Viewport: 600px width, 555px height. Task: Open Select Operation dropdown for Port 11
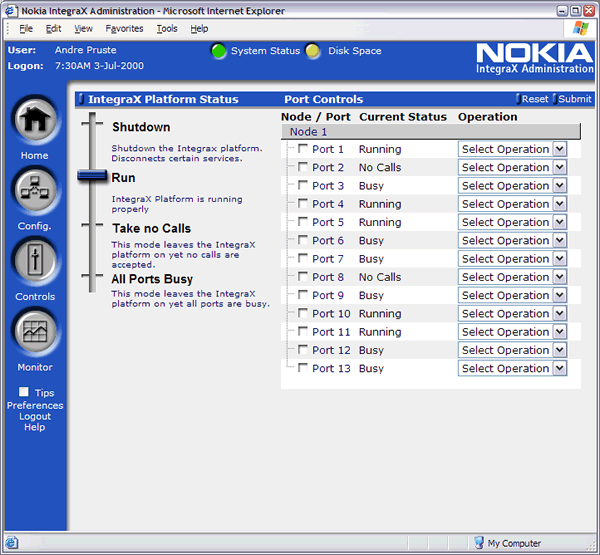(x=512, y=332)
